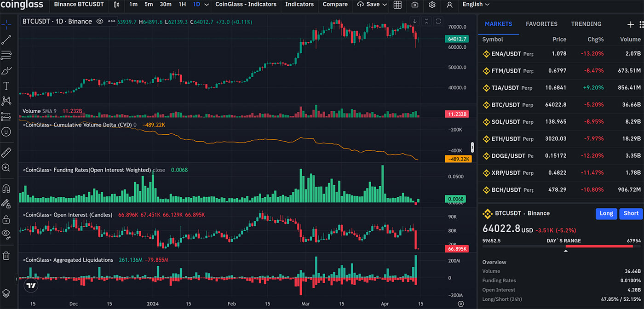Click the trash icon to remove drawings
This screenshot has height=309, width=644.
(6, 256)
